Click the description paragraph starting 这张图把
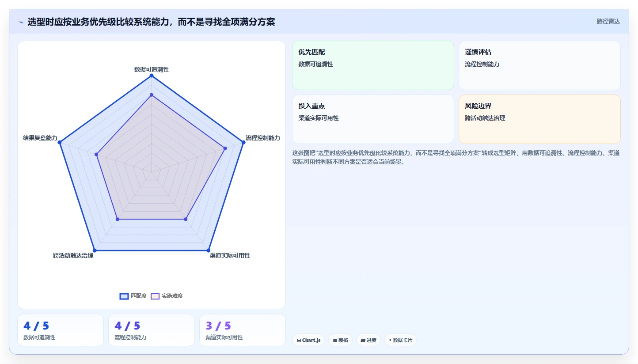The width and height of the screenshot is (638, 364). pyautogui.click(x=456, y=157)
